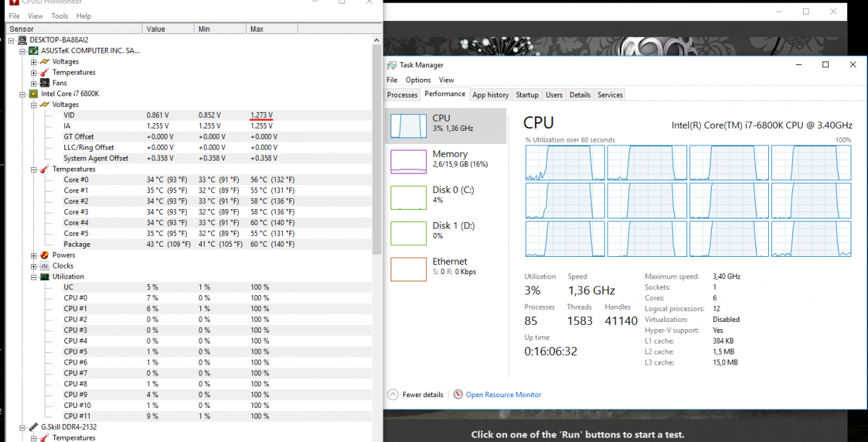The width and height of the screenshot is (868, 442).
Task: Select Disk 0 (C:) in sidebar
Action: pyautogui.click(x=446, y=197)
